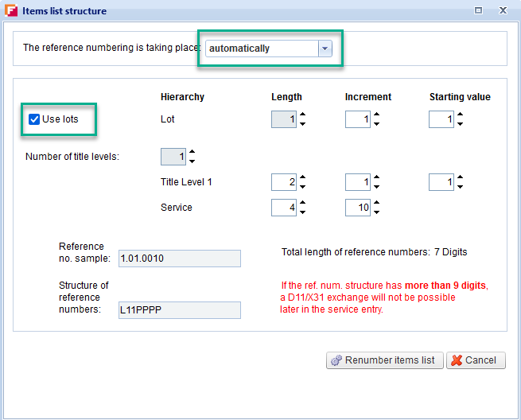Image resolution: width=521 pixels, height=420 pixels.
Task: Decrease Service increment with down arrow
Action: [376, 212]
